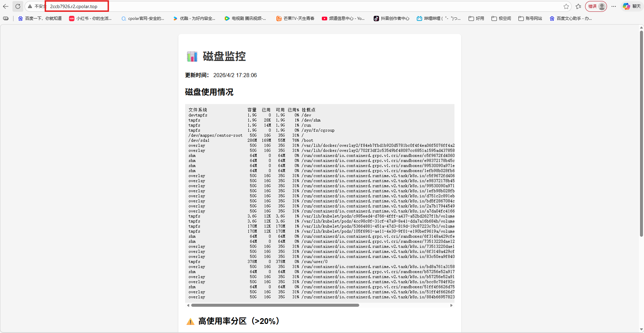
Task: Open the favorites list icon
Action: [578, 6]
